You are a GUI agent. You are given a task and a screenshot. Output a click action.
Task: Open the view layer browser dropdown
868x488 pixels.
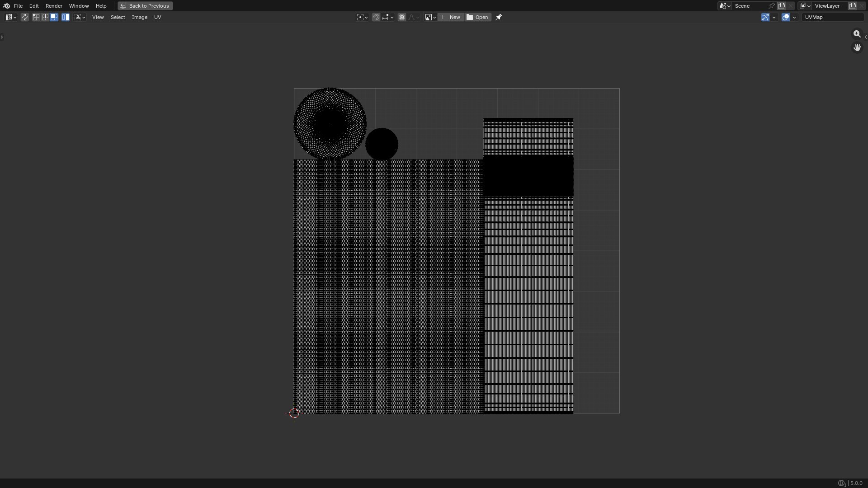(805, 6)
